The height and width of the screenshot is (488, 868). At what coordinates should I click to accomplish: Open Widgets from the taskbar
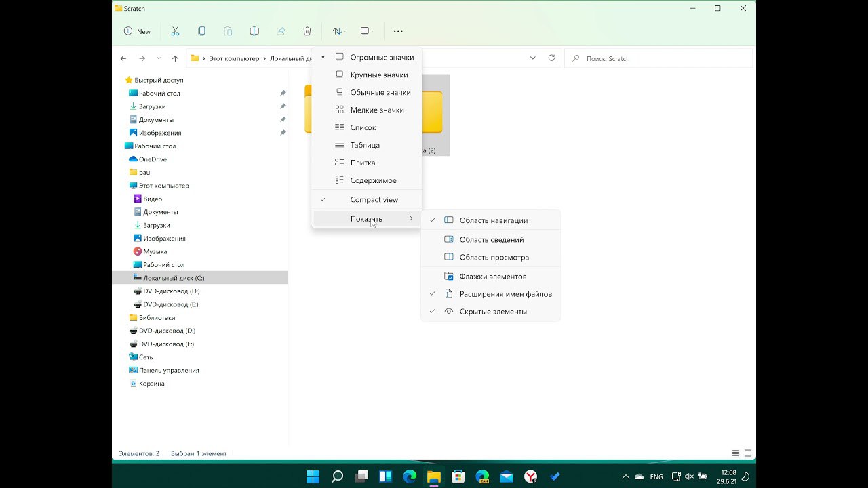[x=385, y=476]
